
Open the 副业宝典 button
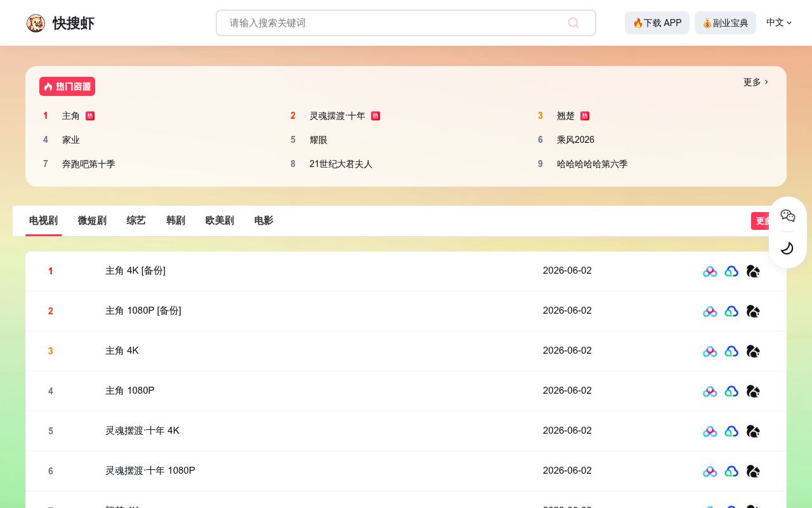725,23
